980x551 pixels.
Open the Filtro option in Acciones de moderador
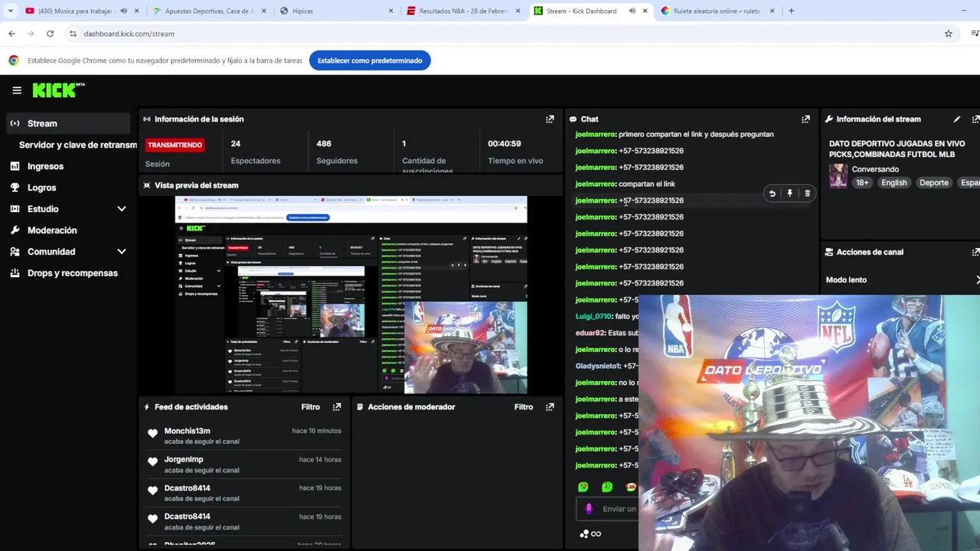(523, 407)
